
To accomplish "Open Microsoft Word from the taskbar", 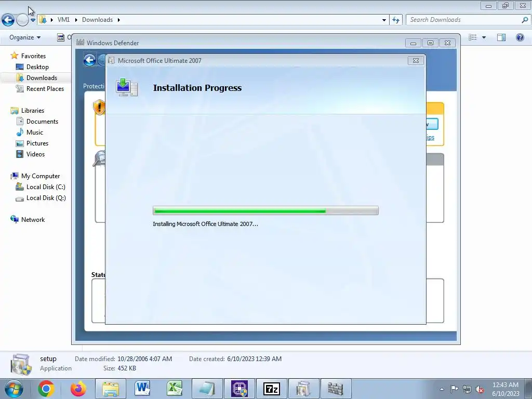I will click(142, 389).
